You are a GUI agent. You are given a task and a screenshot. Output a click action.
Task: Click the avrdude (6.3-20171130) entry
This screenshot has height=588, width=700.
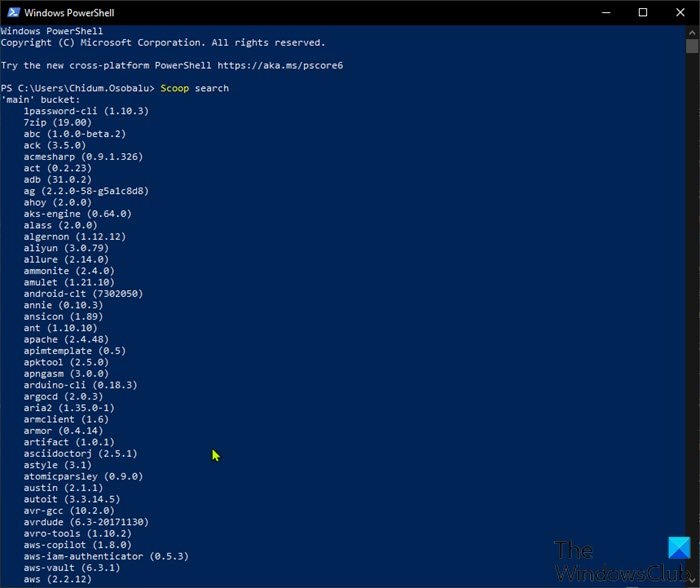tap(86, 522)
